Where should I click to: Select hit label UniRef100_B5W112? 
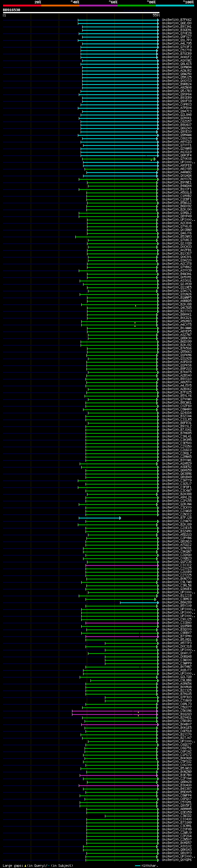(177, 203)
